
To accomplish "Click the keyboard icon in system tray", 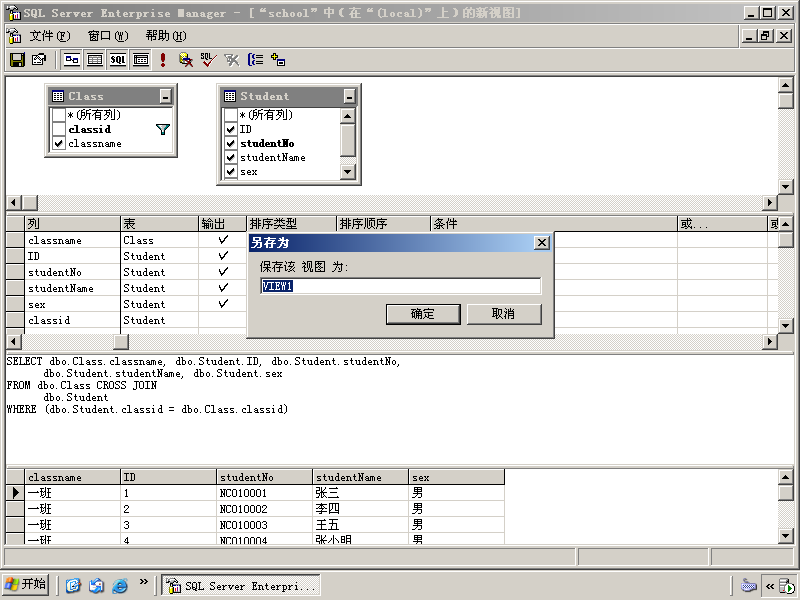I will tap(748, 585).
